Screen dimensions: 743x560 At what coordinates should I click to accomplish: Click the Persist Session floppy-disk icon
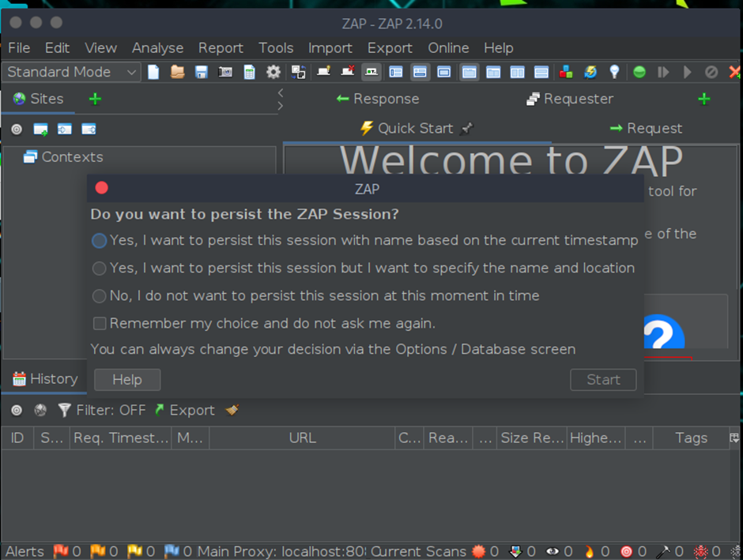pos(202,72)
